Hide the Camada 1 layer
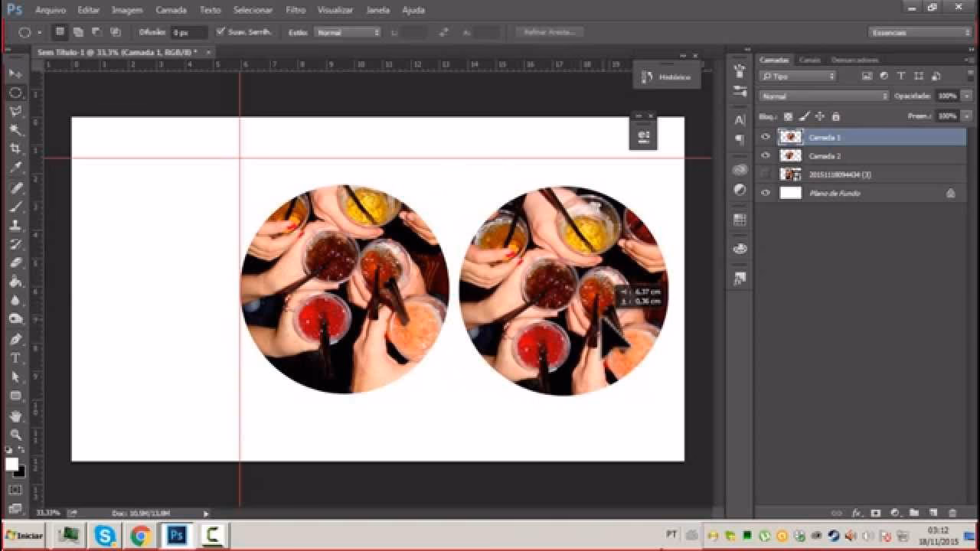The height and width of the screenshot is (551, 980). pyautogui.click(x=765, y=137)
